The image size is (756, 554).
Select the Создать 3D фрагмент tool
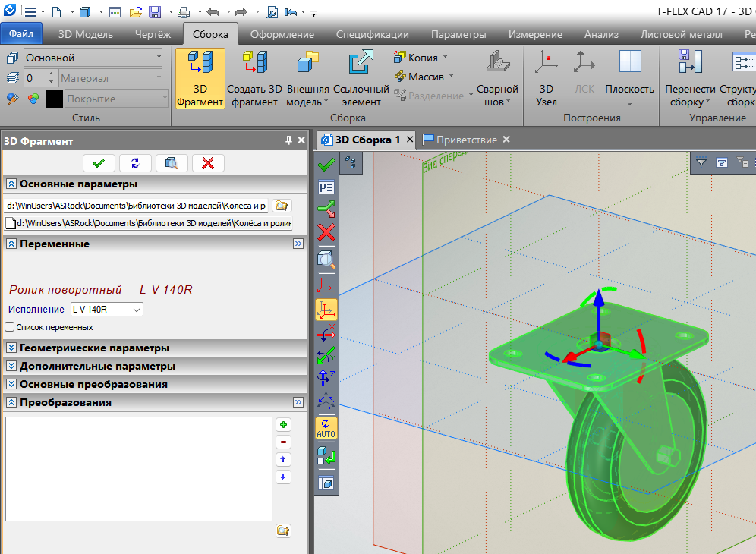point(254,78)
